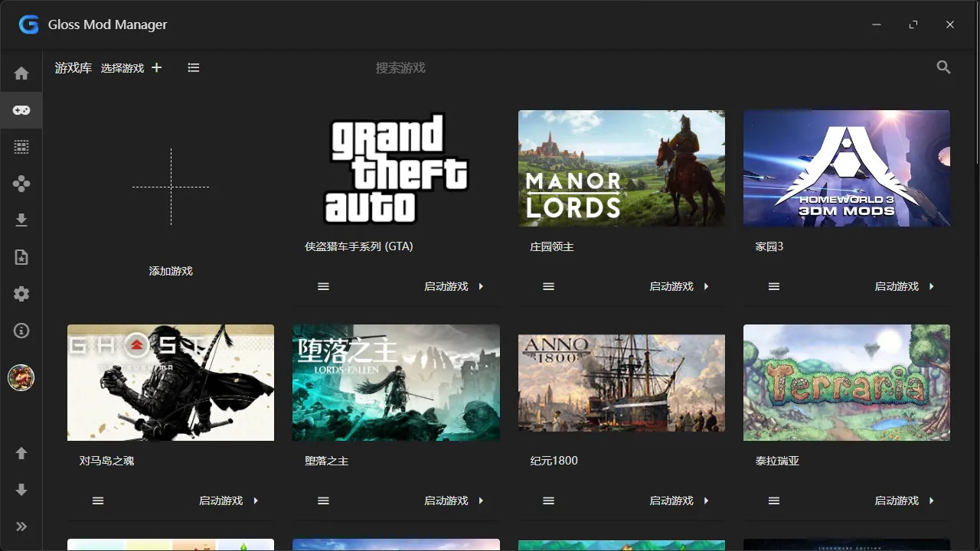This screenshot has height=551, width=980.
Task: Click the down arrow in the lower sidebar
Action: click(21, 489)
